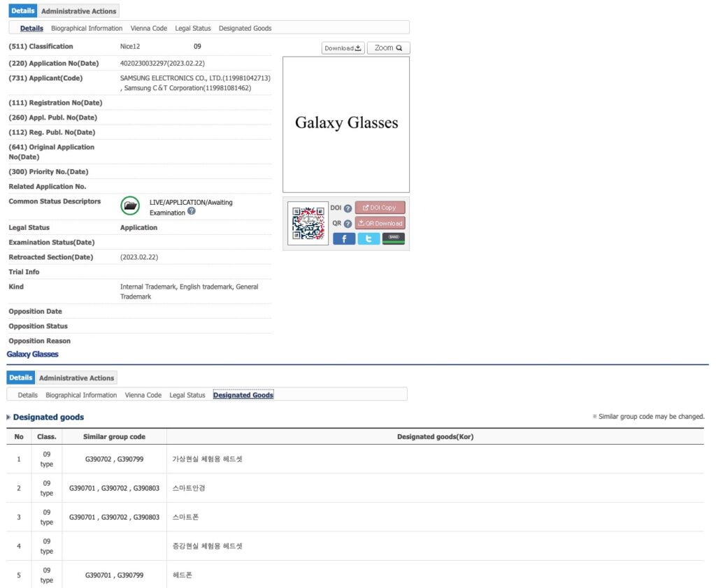Image resolution: width=716 pixels, height=588 pixels.
Task: Open the lower Legal Status sub-tab
Action: (187, 395)
